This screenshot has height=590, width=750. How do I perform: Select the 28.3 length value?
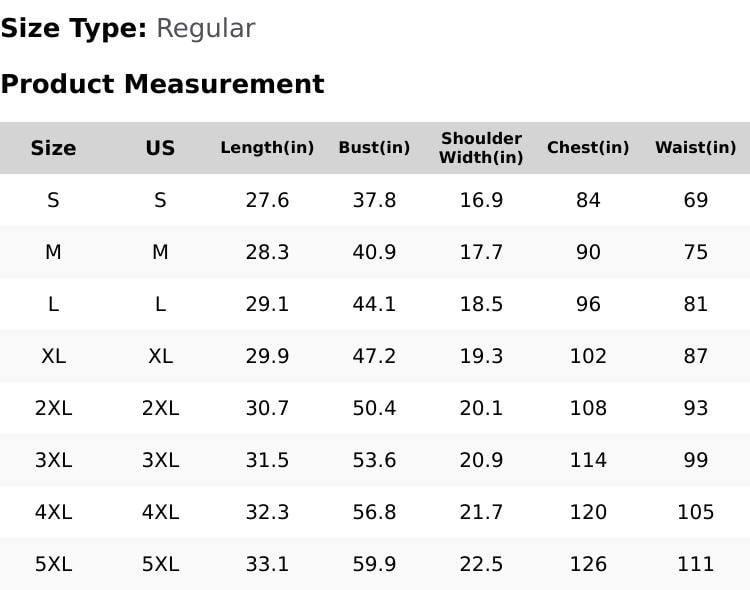click(267, 252)
